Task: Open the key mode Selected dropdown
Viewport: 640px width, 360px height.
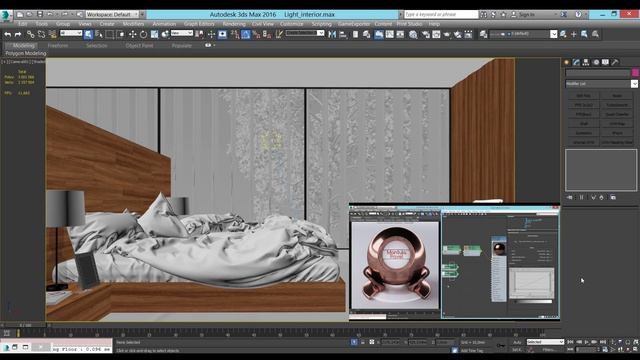Action: [x=545, y=342]
